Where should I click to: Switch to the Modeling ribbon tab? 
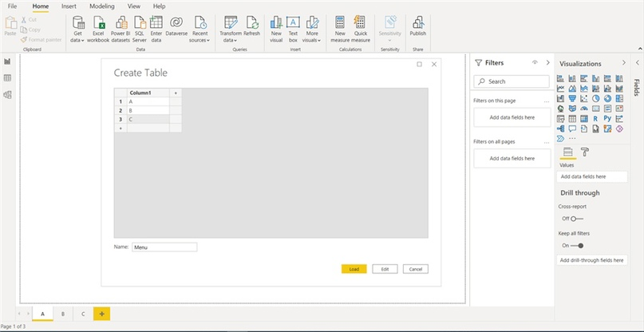point(102,6)
